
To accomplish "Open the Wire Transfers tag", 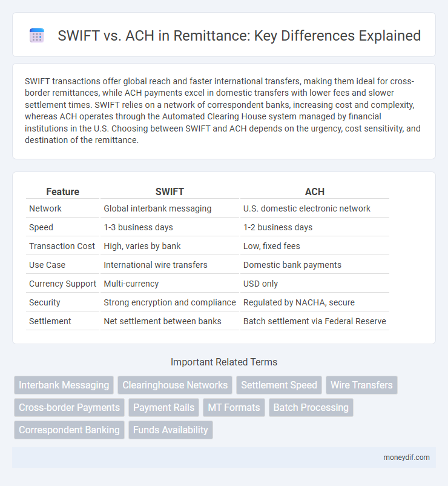I will [361, 385].
